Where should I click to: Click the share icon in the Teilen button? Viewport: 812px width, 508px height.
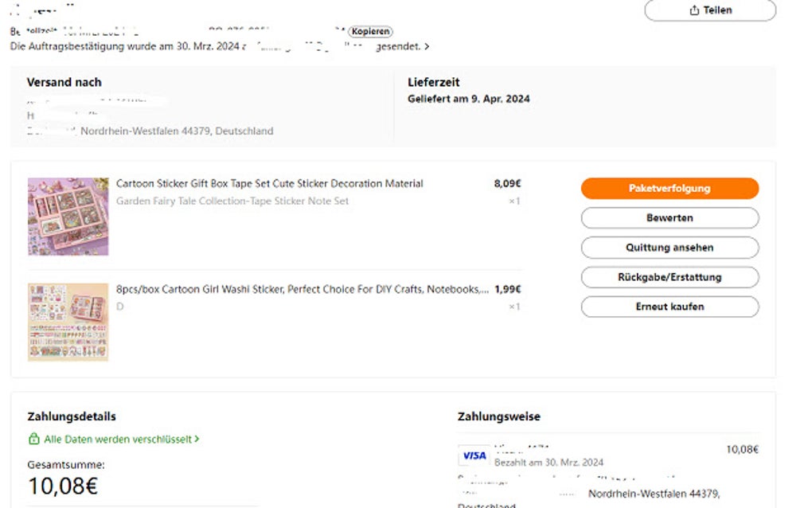[694, 10]
